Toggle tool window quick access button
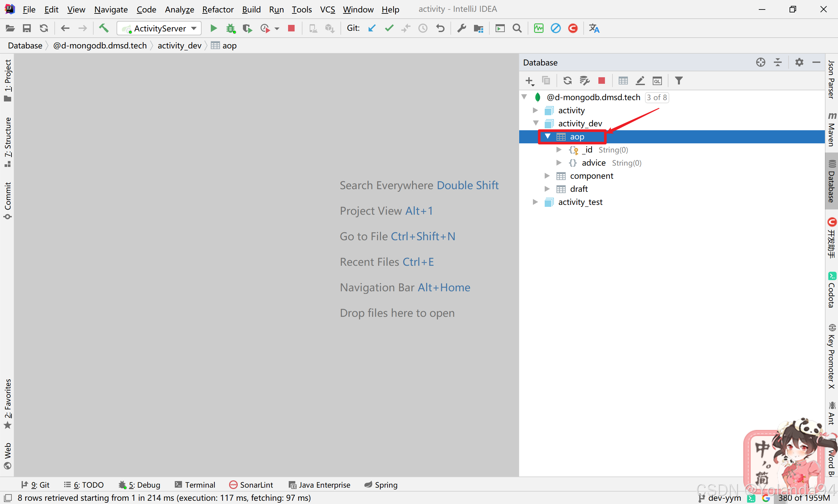 pyautogui.click(x=8, y=498)
